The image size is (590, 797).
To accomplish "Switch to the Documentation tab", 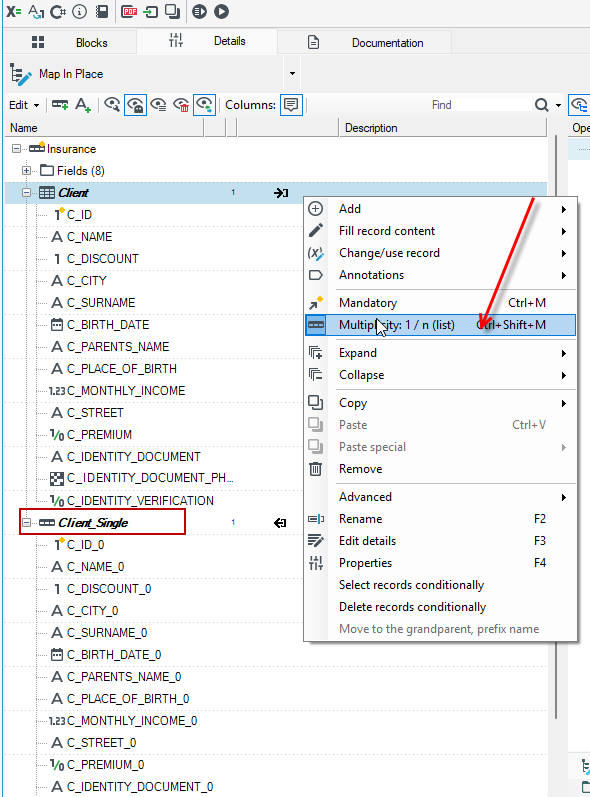I will [365, 43].
